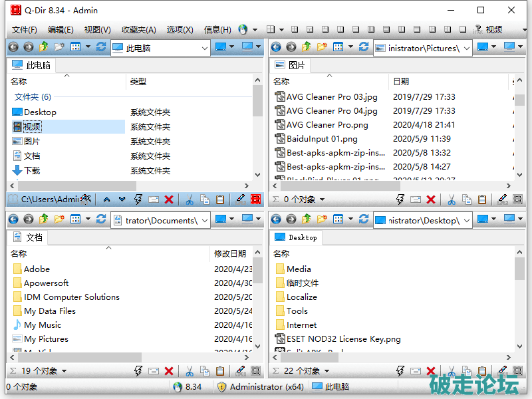Click paste clipboard icon in Pictures pane
Screen dimensions: 532x399
[482, 199]
